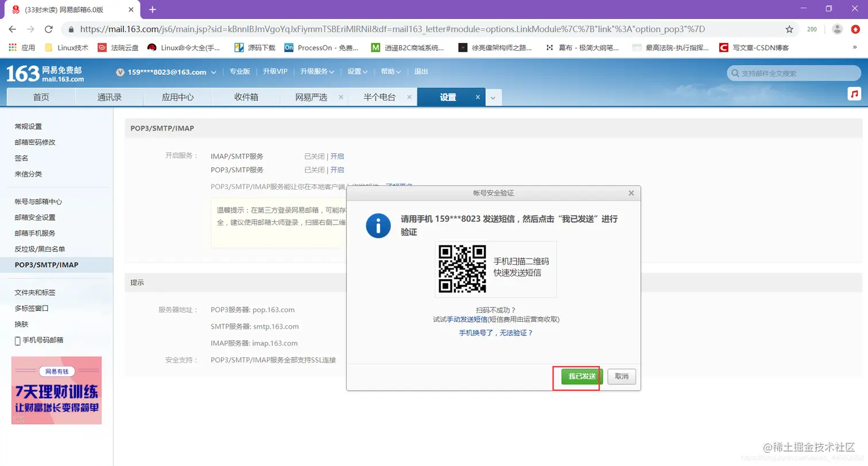Close the 帐号安全验证 dialog
The image size is (868, 466).
pyautogui.click(x=631, y=193)
